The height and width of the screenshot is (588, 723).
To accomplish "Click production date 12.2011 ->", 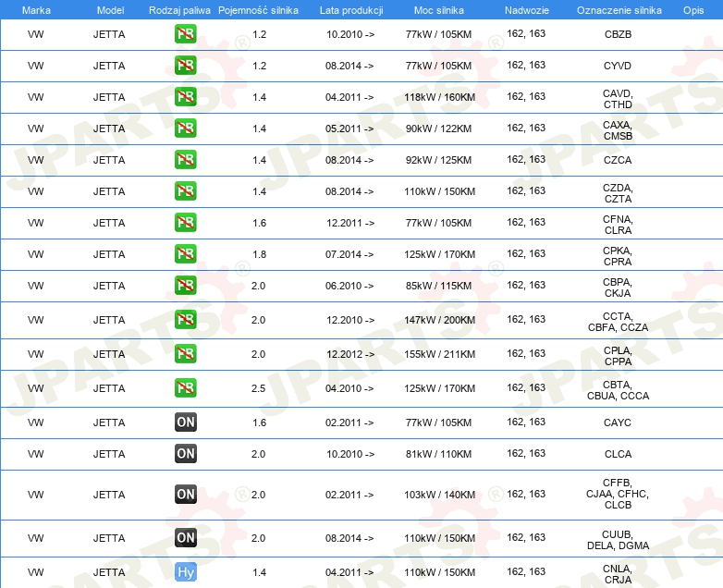I will point(350,222).
